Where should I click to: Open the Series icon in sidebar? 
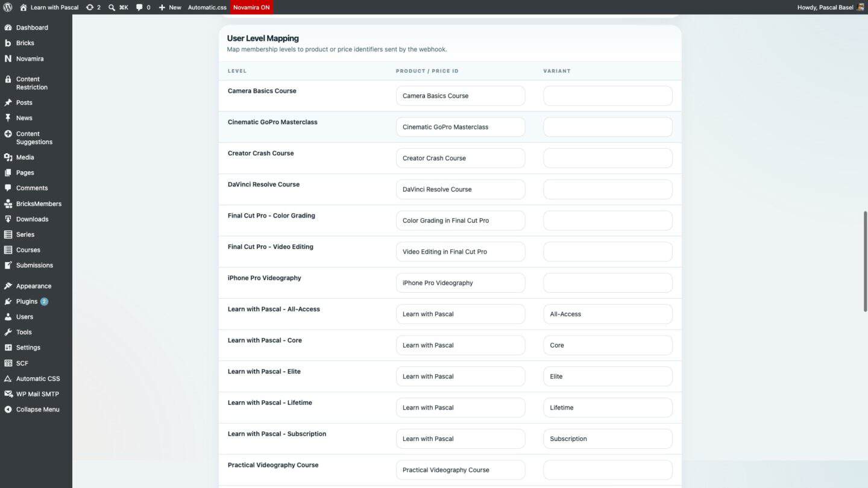8,234
